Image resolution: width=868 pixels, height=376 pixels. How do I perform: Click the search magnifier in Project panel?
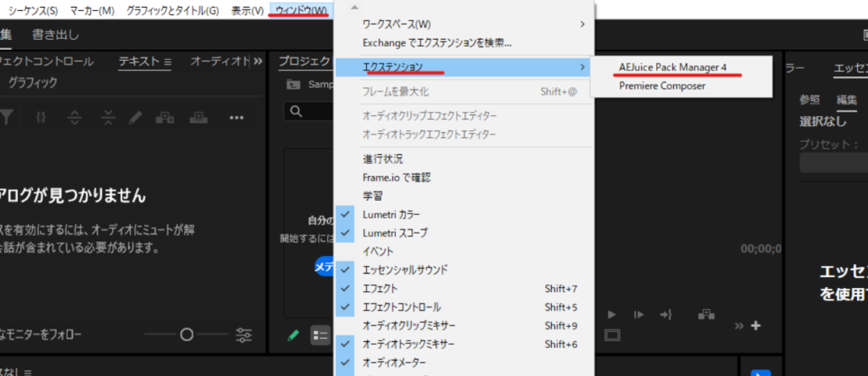(295, 111)
